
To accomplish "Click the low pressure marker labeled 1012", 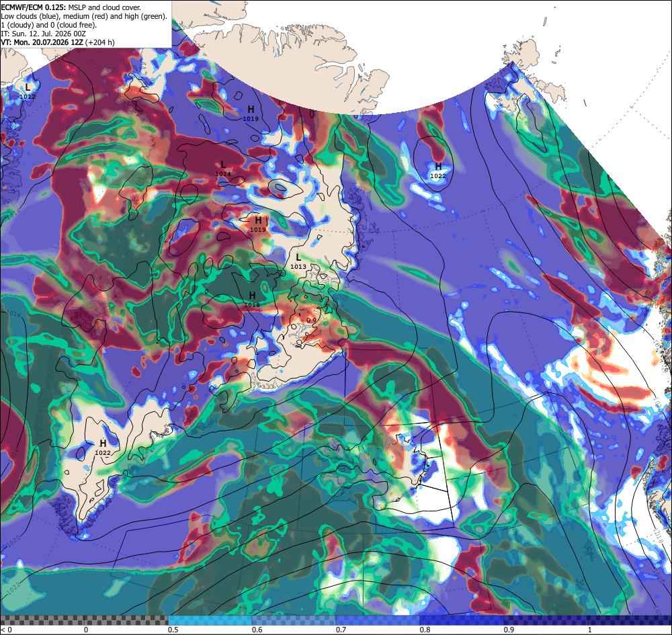I will coord(28,91).
